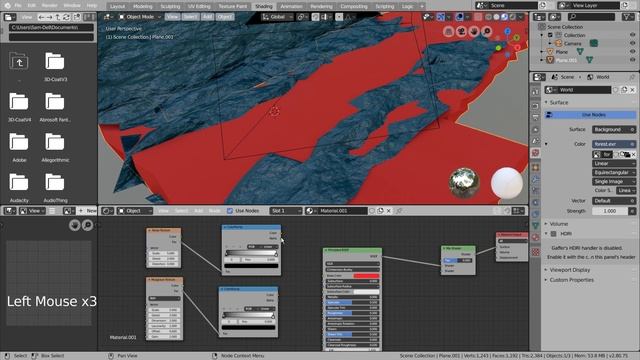Open the Object Mode dropdown
The height and width of the screenshot is (360, 640).
[140, 17]
